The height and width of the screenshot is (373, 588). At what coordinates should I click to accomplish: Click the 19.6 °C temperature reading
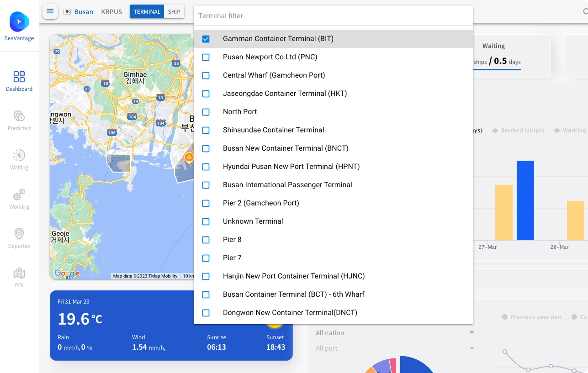(x=80, y=319)
